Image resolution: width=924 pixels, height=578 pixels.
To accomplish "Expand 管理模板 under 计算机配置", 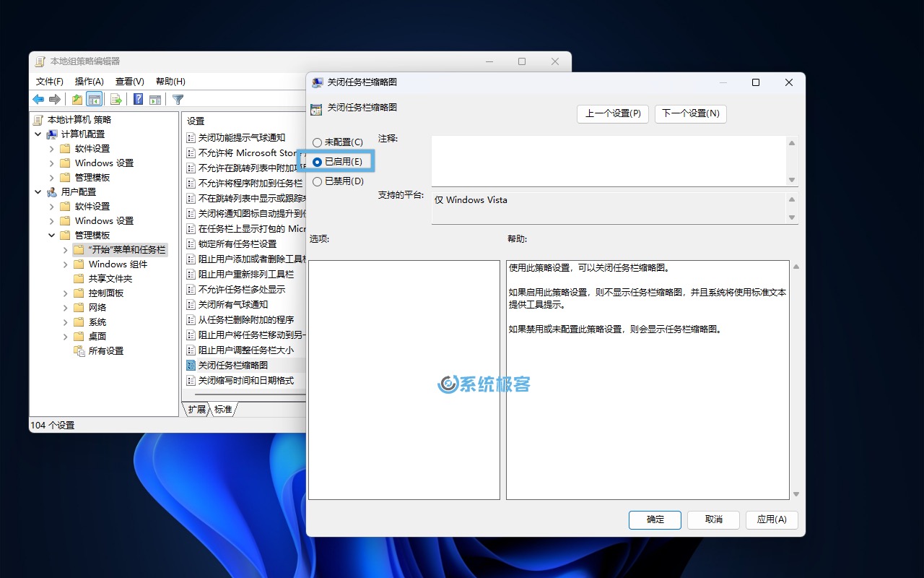I will 51,178.
